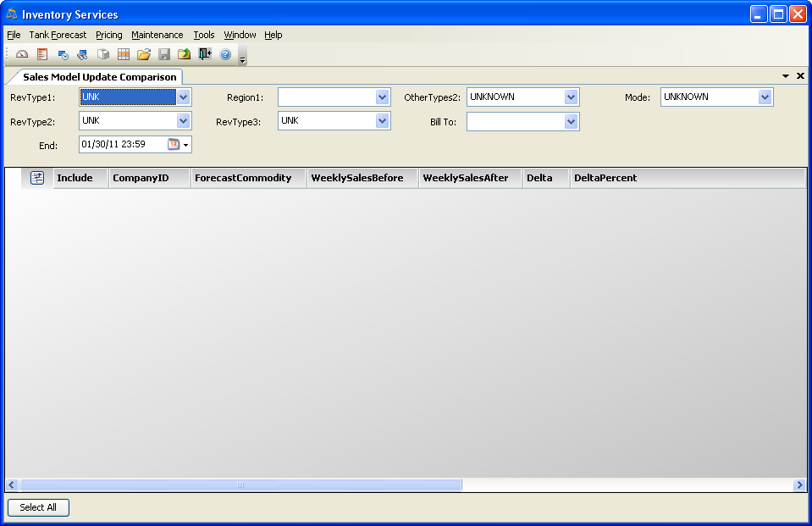The width and height of the screenshot is (812, 526).
Task: Click the horizontal scrollbar right arrow
Action: [799, 485]
